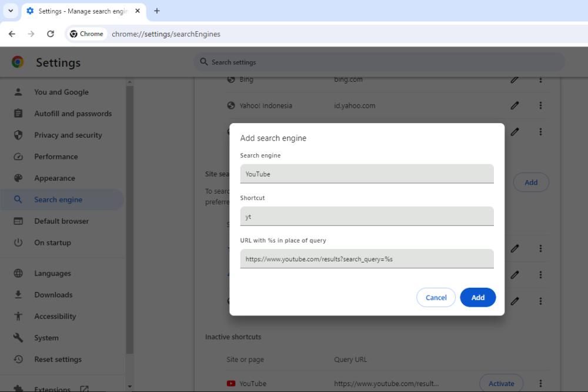Screen dimensions: 588x392
Task: Click the Settings page title
Action: [x=58, y=62]
